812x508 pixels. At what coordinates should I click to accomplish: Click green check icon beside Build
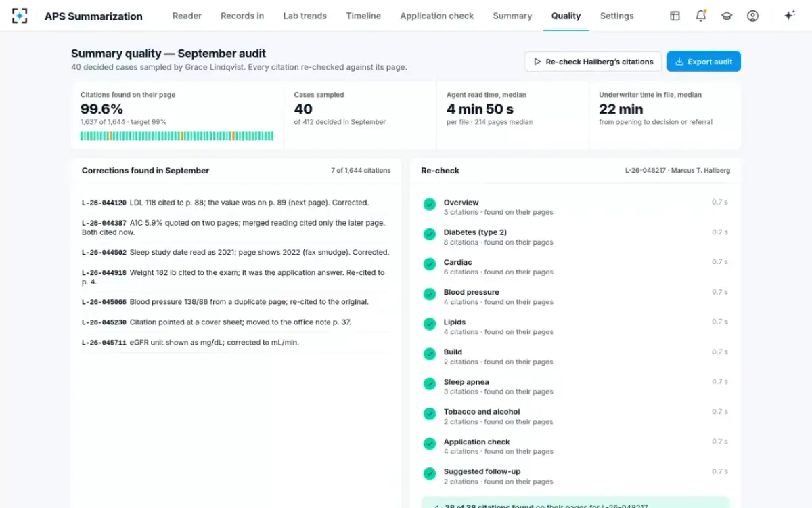(430, 354)
